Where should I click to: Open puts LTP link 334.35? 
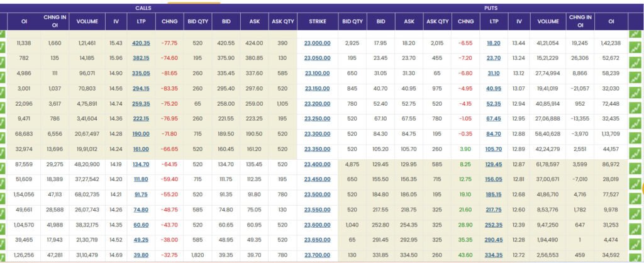(494, 255)
